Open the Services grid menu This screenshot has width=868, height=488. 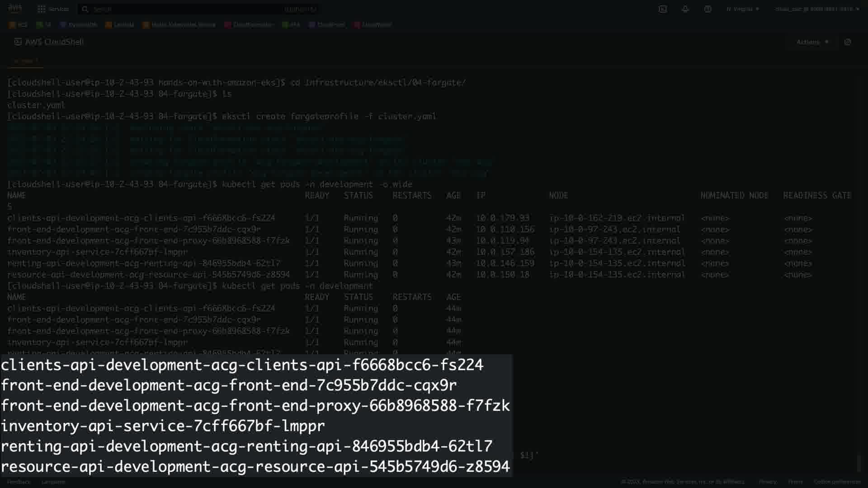[53, 9]
